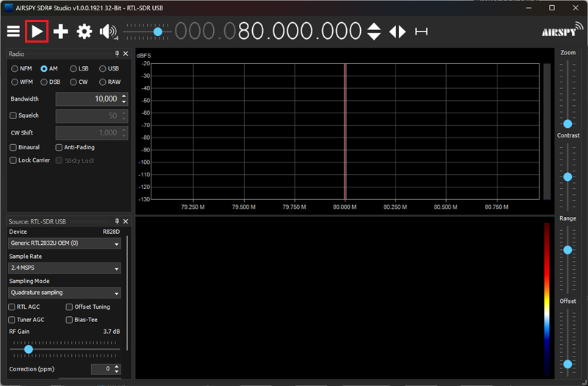Open the Device dropdown

point(65,243)
